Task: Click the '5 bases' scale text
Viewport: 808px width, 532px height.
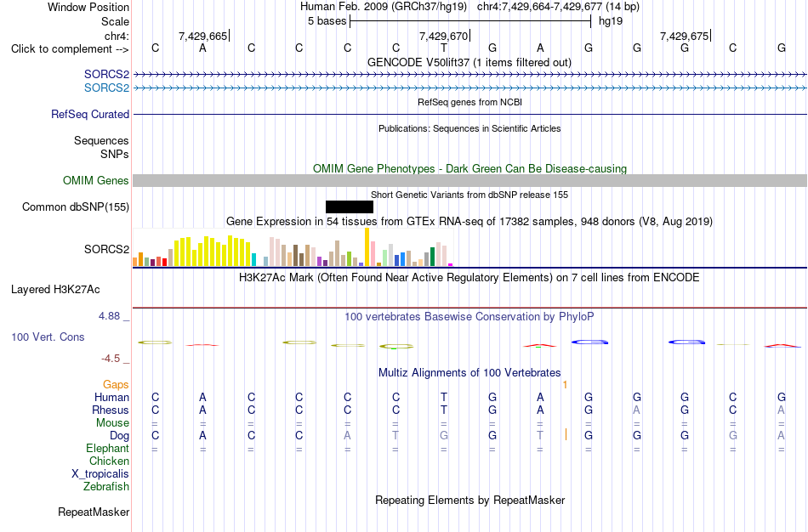Action: coord(327,21)
